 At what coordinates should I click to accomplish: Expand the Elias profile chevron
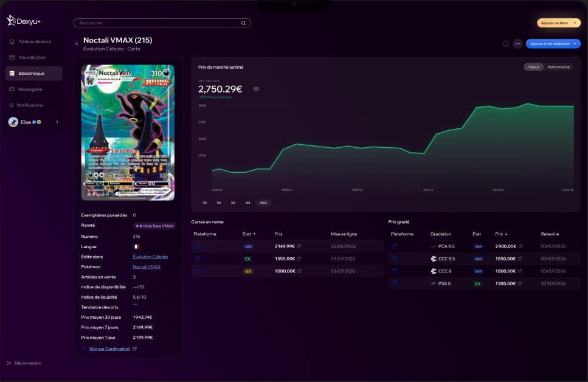[57, 122]
